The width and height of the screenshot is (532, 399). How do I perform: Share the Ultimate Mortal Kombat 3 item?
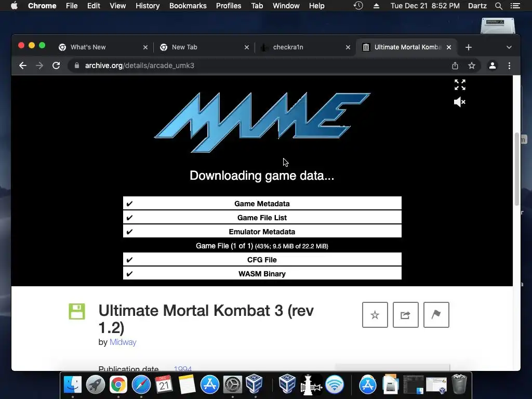(405, 315)
